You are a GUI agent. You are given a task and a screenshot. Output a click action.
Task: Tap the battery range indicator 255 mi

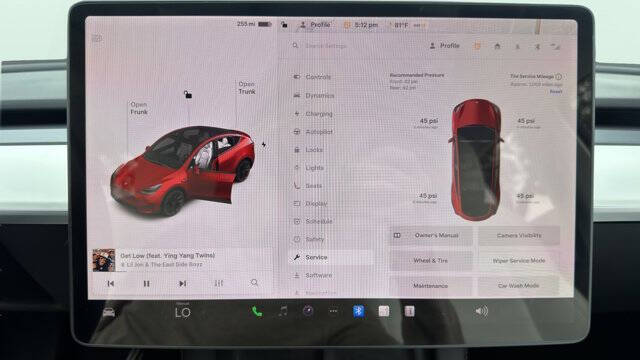click(x=254, y=24)
